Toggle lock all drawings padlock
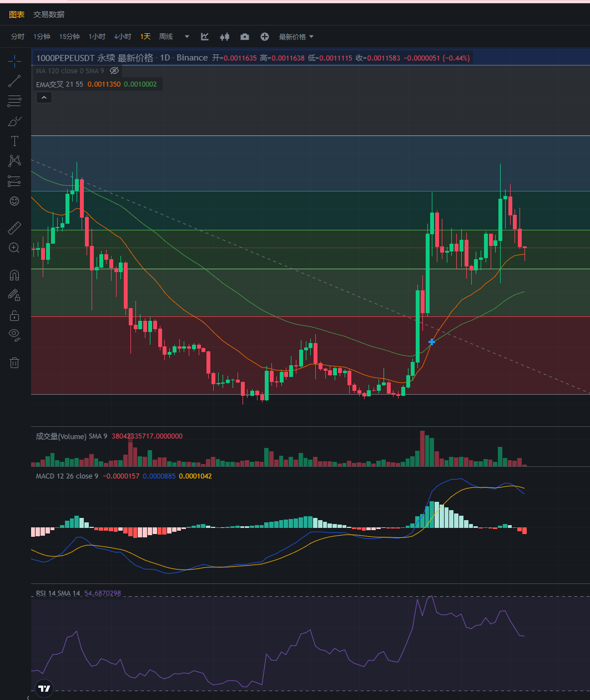The height and width of the screenshot is (700, 590). pyautogui.click(x=14, y=316)
